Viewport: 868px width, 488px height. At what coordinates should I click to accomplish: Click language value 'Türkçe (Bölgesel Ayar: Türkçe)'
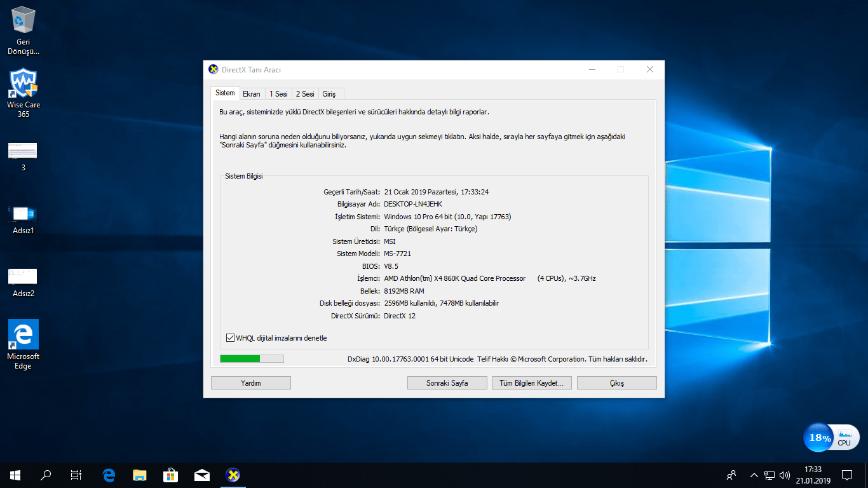tap(431, 229)
